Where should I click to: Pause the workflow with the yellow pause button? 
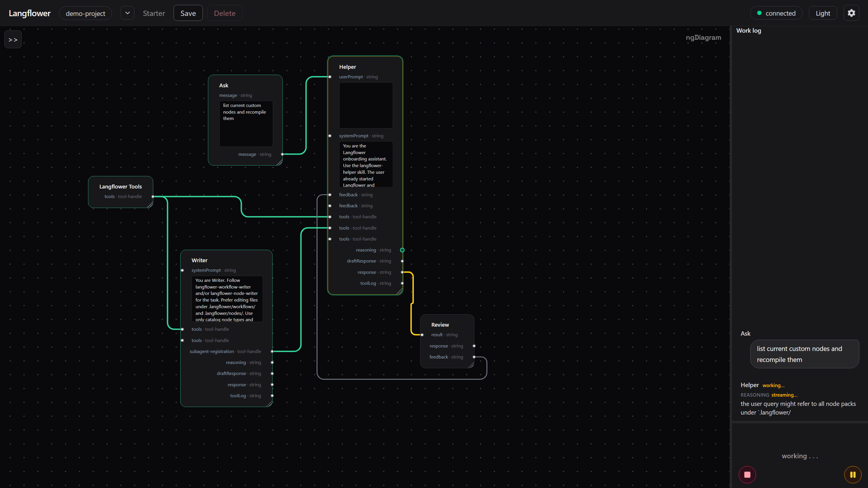pos(852,474)
